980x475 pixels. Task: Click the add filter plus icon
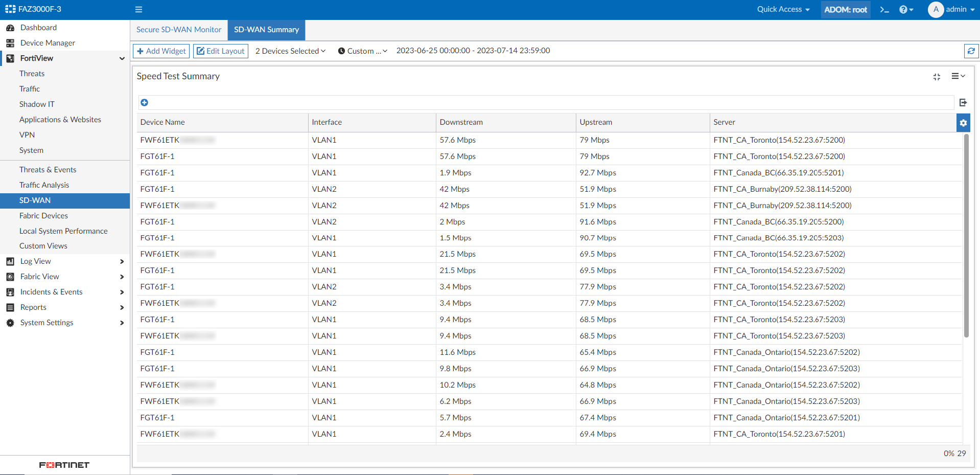click(x=145, y=103)
